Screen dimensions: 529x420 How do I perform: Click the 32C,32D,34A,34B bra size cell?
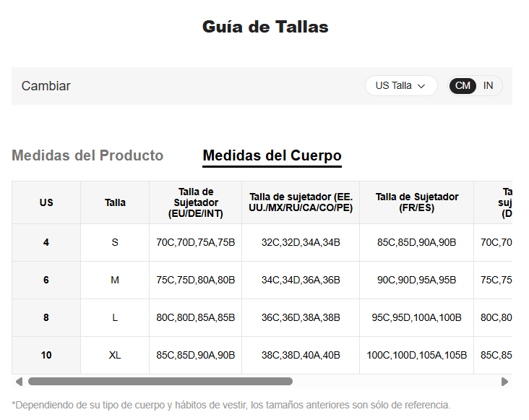point(301,242)
